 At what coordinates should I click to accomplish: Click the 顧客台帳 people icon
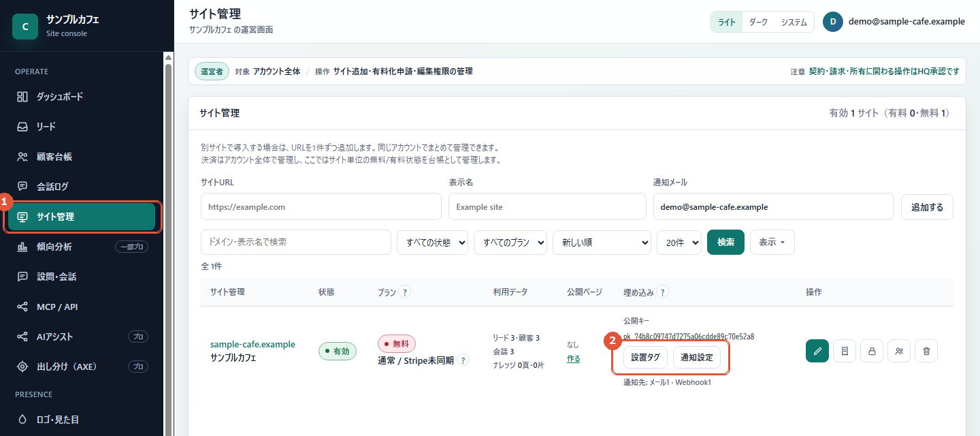click(22, 157)
